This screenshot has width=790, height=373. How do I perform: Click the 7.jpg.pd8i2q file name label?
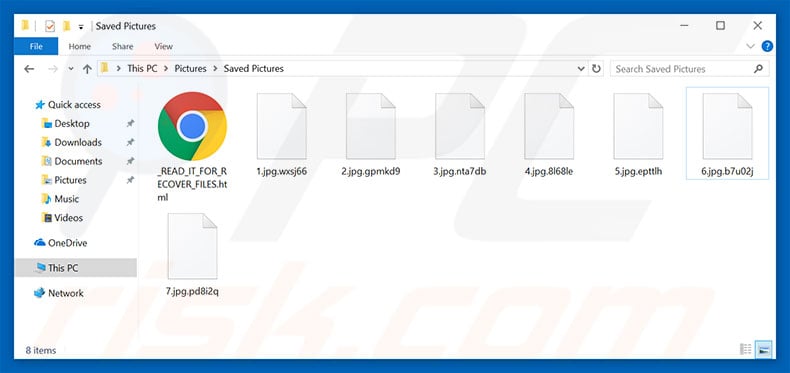(x=192, y=291)
